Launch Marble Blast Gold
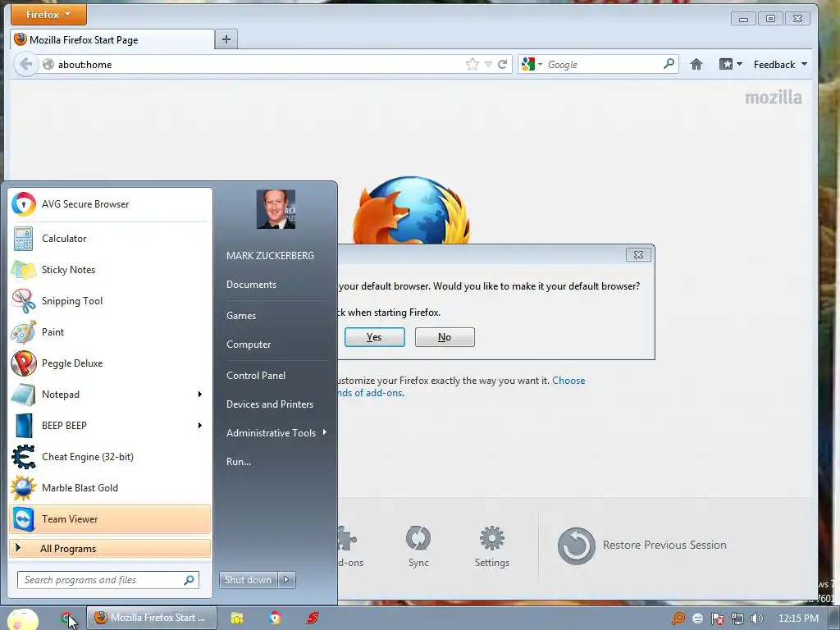Viewport: 840px width, 630px height. pos(110,487)
